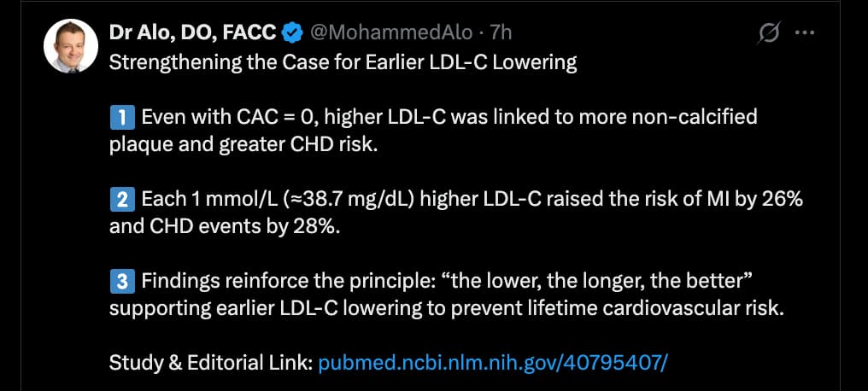Click the number 3 keycap emoji
Screen dimensions: 868x391
(121, 282)
